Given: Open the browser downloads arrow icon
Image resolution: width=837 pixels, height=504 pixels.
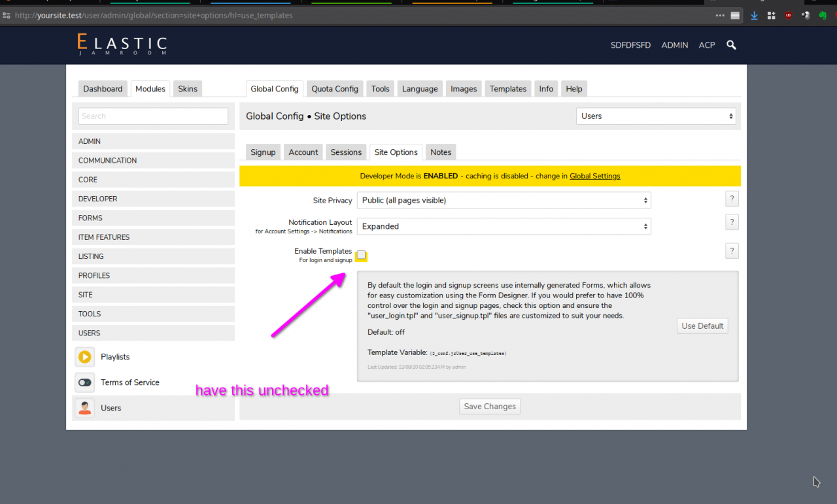Looking at the screenshot, I should point(754,15).
